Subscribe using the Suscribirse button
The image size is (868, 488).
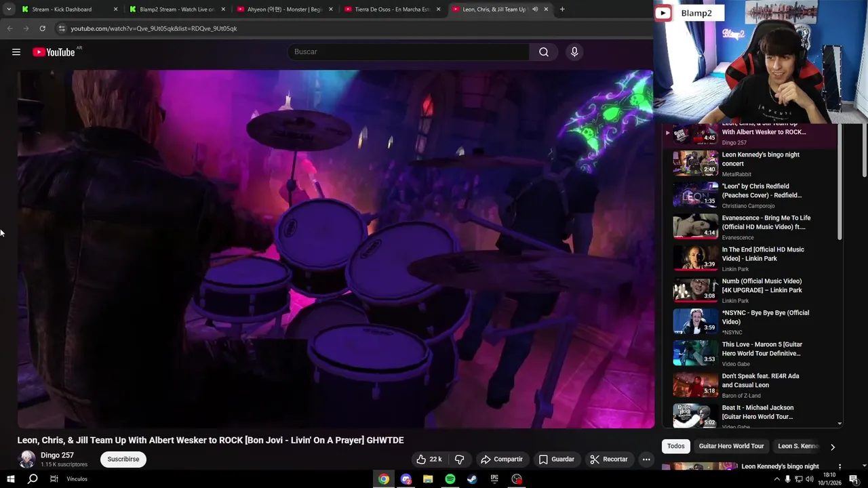123,460
